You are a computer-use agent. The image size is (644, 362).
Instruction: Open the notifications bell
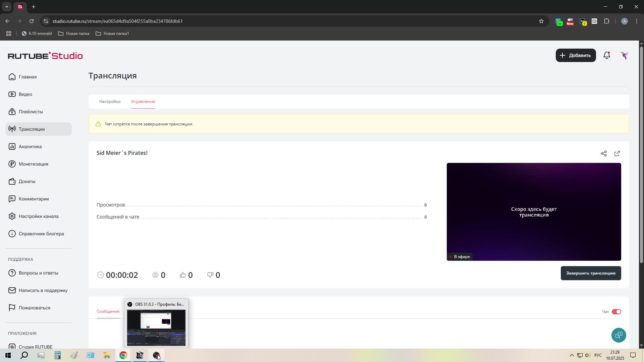pos(607,55)
